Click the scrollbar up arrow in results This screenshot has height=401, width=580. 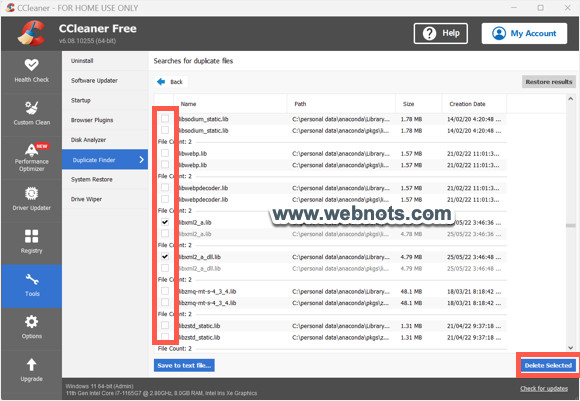click(570, 99)
